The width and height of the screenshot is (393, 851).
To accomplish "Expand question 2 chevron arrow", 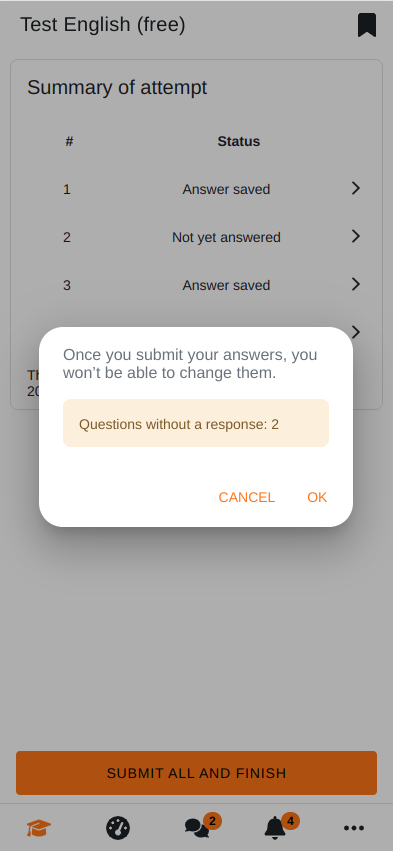I will pos(356,236).
